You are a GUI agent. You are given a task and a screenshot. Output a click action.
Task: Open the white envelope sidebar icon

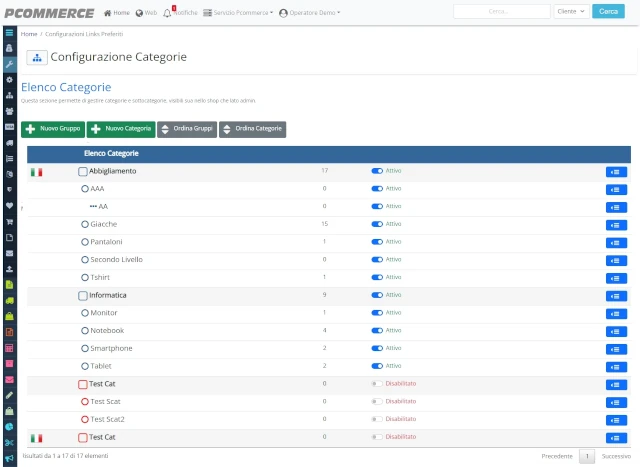point(9,253)
